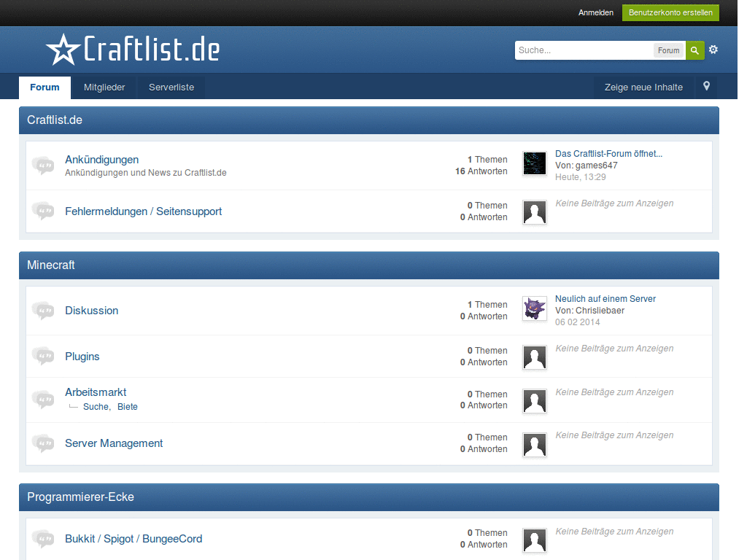747x560 pixels.
Task: Click the Server Management speech bubble icon
Action: coord(43,443)
